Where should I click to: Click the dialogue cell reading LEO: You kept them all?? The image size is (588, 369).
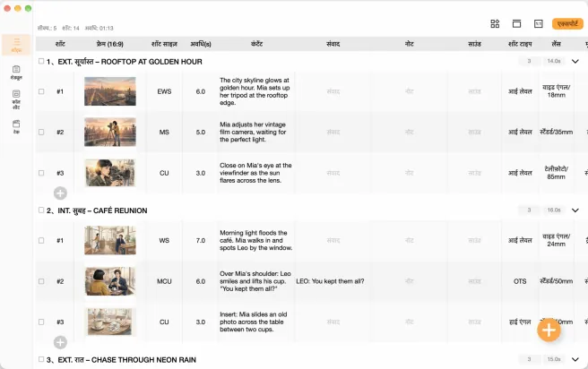pyautogui.click(x=330, y=281)
